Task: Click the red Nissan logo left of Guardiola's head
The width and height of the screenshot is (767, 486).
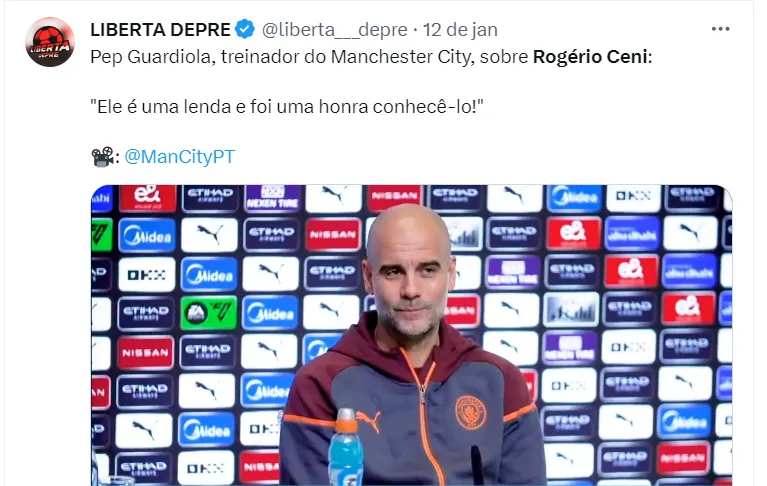Action: point(333,234)
